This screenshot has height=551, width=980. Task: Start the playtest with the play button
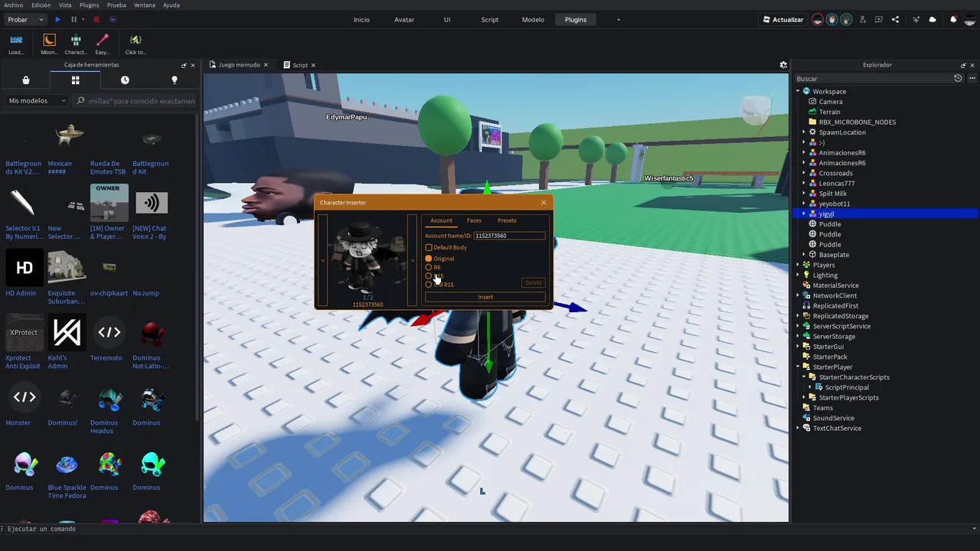coord(57,19)
